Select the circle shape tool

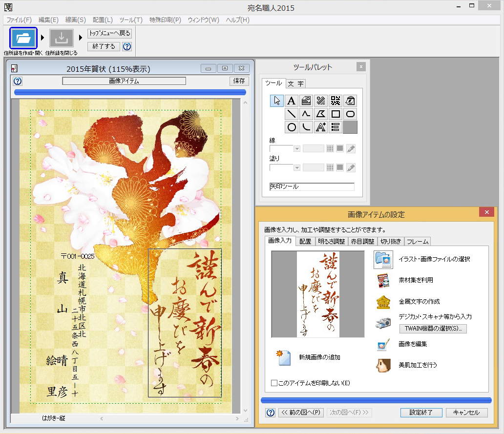292,127
